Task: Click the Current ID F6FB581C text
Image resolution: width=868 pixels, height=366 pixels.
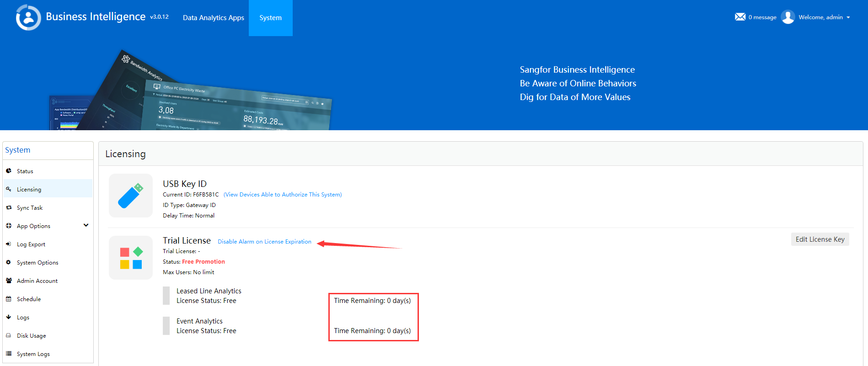Action: pyautogui.click(x=191, y=195)
